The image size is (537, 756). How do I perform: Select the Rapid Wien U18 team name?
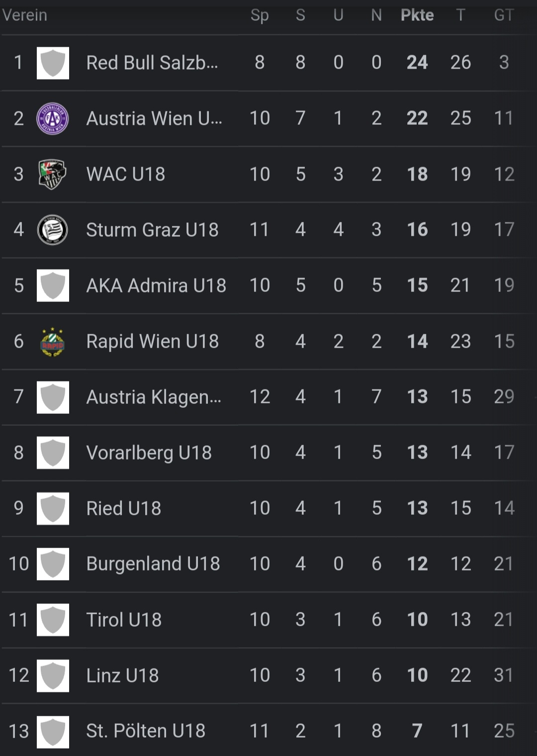coord(153,342)
